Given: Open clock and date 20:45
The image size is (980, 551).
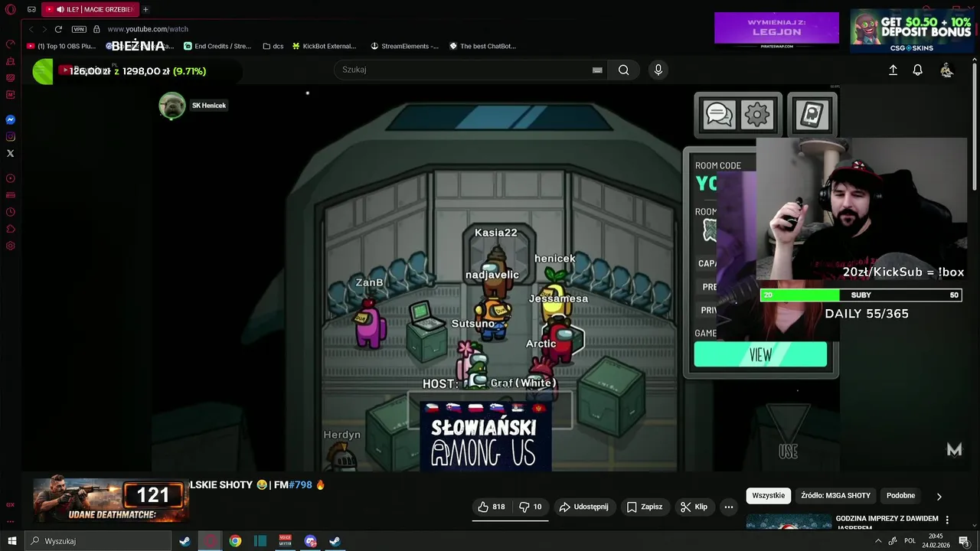Looking at the screenshot, I should tap(936, 541).
